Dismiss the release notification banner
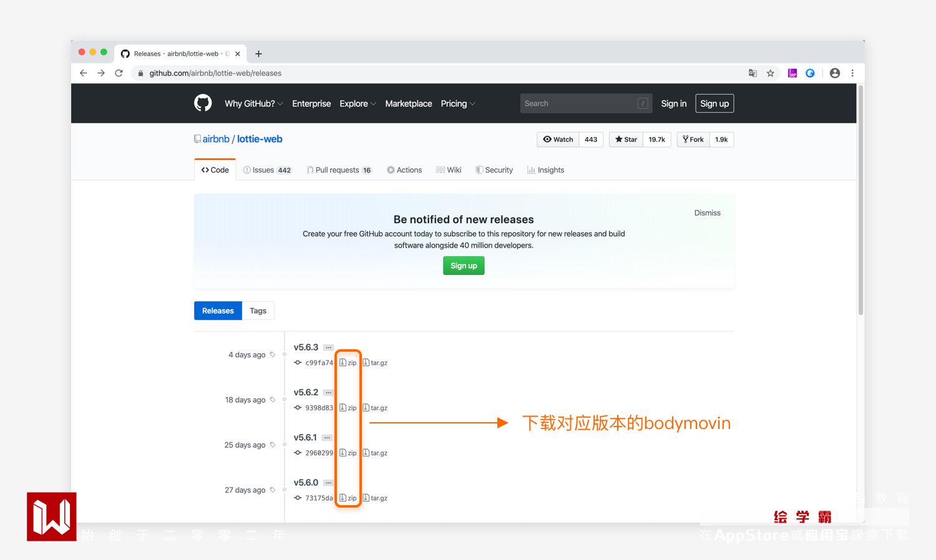This screenshot has width=936, height=560. click(708, 213)
